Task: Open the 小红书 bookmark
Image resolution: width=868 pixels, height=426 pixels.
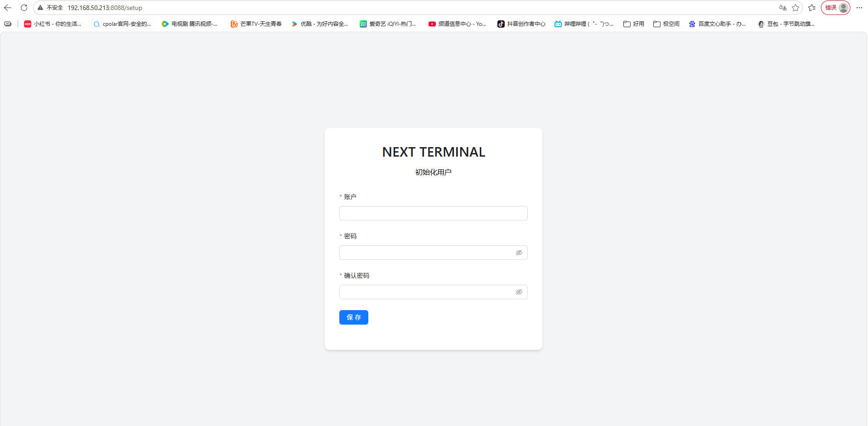Action: (53, 24)
